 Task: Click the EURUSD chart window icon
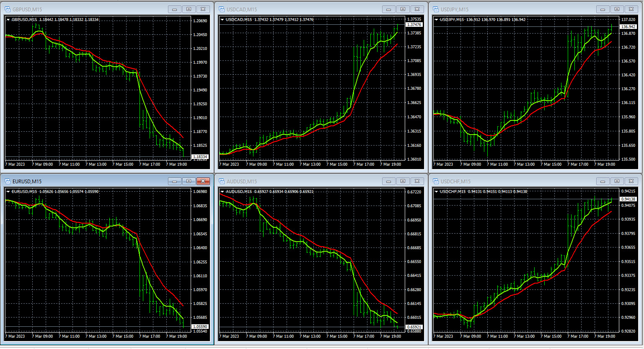click(x=8, y=181)
